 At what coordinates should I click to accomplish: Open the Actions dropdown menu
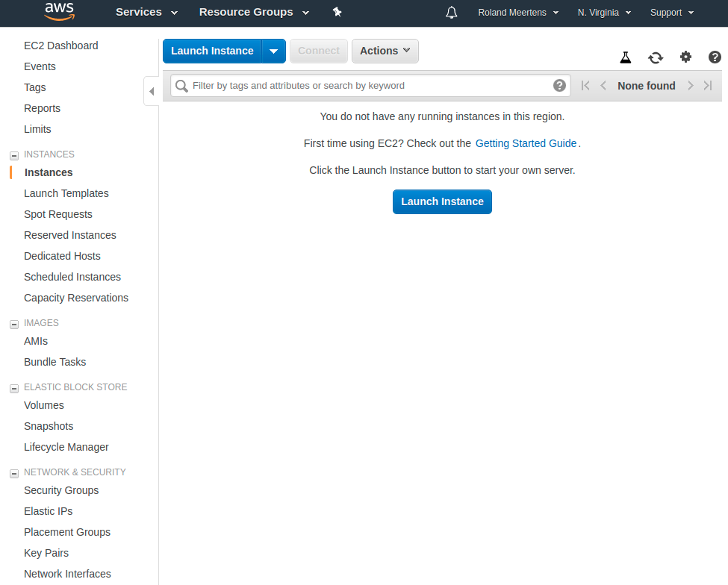click(x=385, y=51)
